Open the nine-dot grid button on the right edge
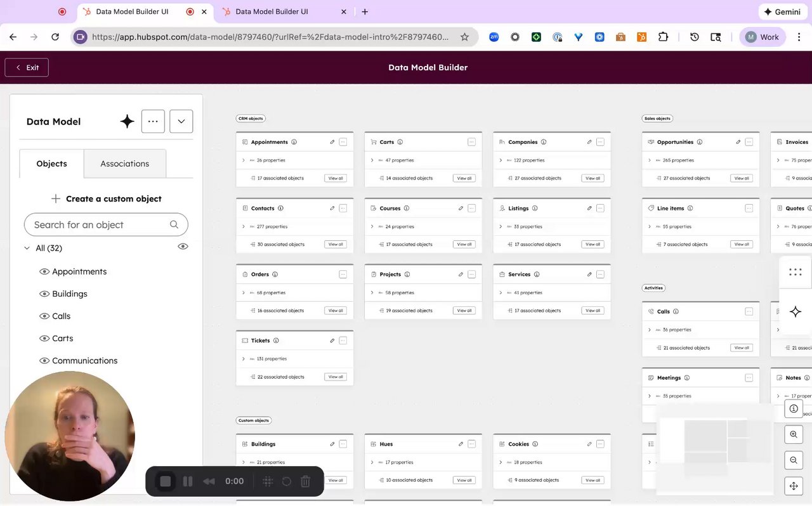The height and width of the screenshot is (506, 812). 796,272
